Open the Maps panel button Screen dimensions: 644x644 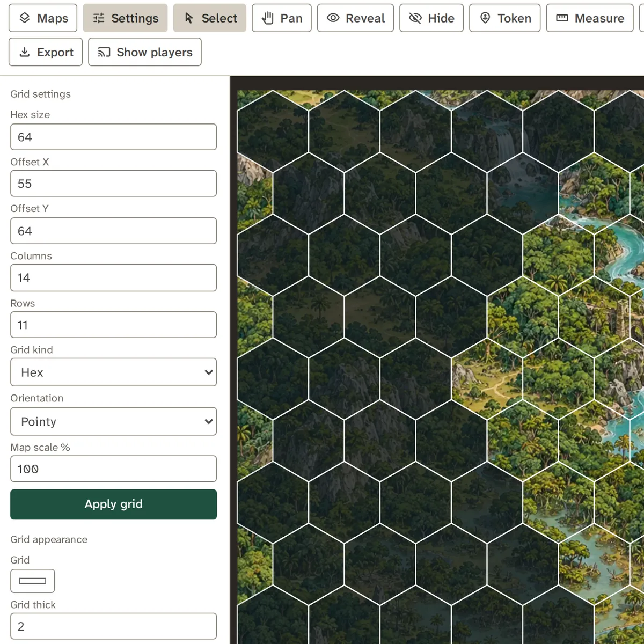(43, 18)
